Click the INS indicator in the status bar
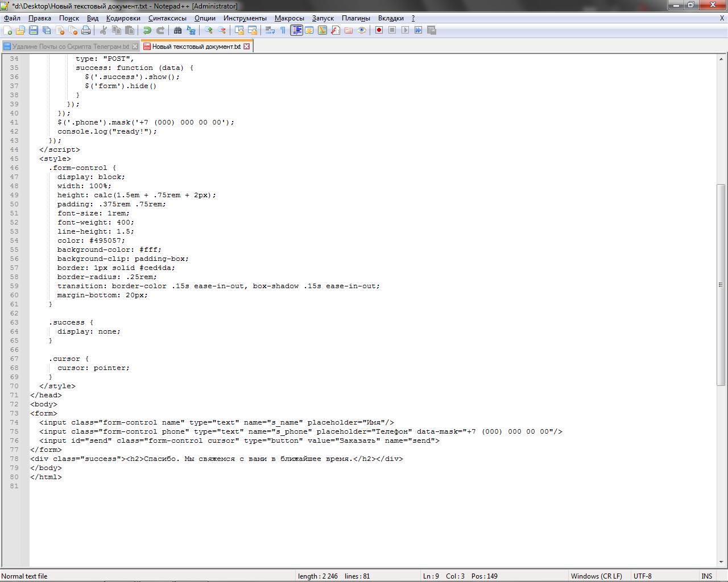Viewport: 728px width, 582px height. click(707, 576)
